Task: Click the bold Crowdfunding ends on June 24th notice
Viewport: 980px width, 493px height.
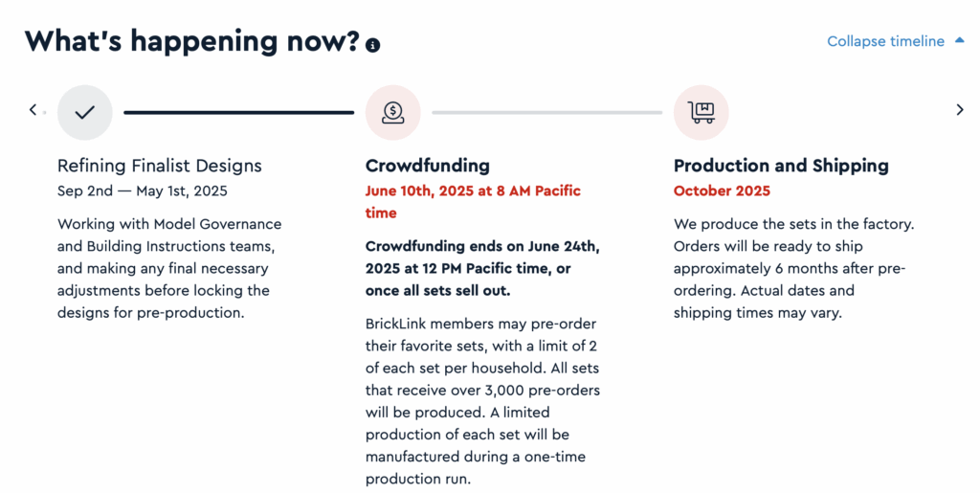Action: coord(482,269)
